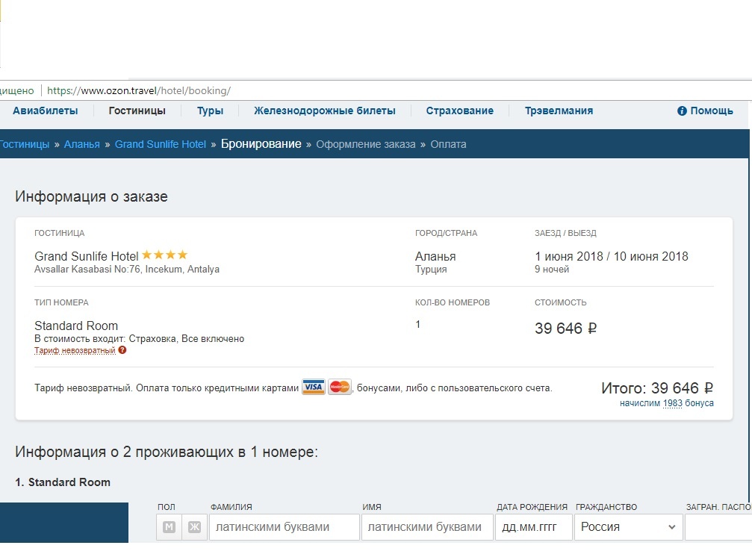
Task: Click the Аланья breadcrumb link
Action: (x=82, y=144)
